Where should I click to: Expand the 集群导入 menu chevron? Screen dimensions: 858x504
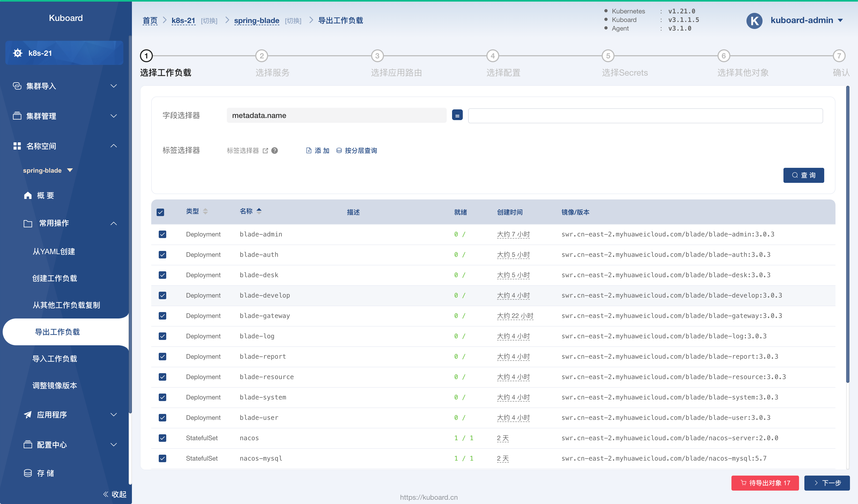pos(114,86)
